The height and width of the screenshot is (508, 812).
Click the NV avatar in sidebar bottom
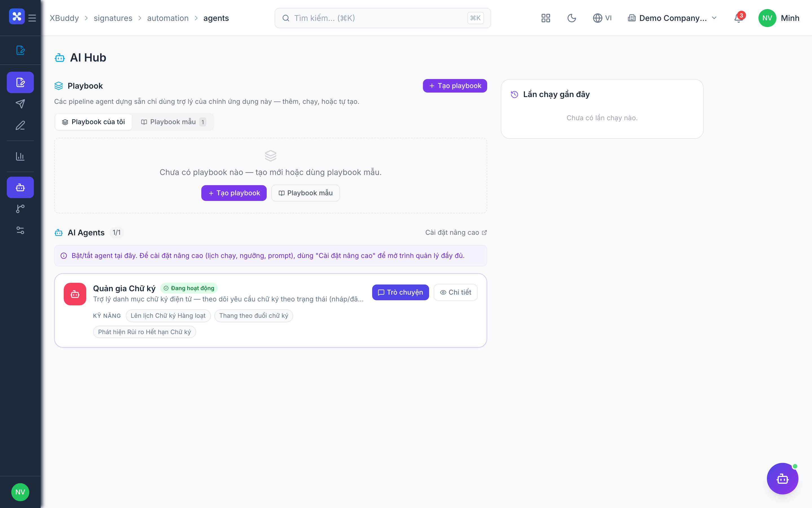[x=20, y=492]
